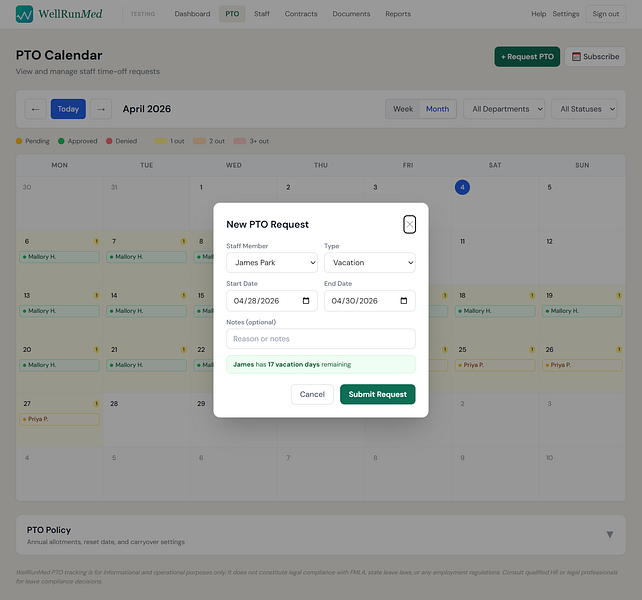Switch calendar to Month view
642x600 pixels.
point(437,109)
